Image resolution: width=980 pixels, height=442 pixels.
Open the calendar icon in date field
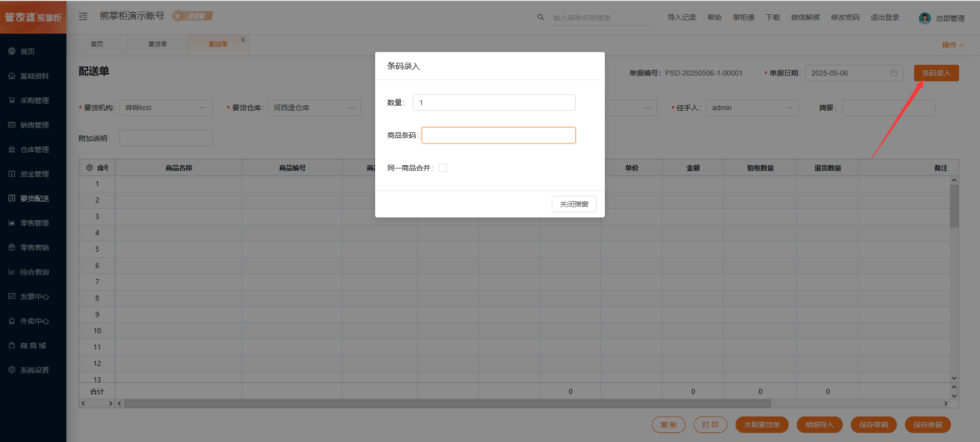tap(893, 73)
